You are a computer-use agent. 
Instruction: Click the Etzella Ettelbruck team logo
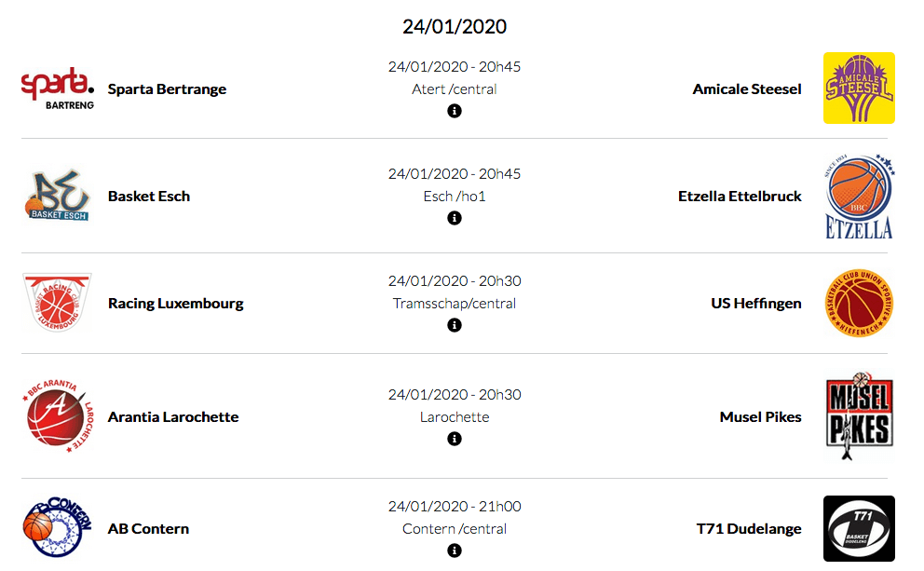(x=859, y=197)
